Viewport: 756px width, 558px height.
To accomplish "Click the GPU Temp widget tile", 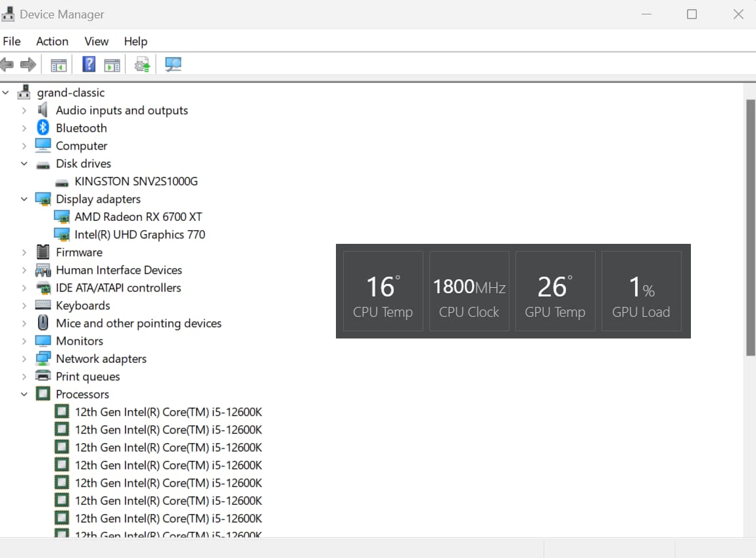I will pos(555,291).
